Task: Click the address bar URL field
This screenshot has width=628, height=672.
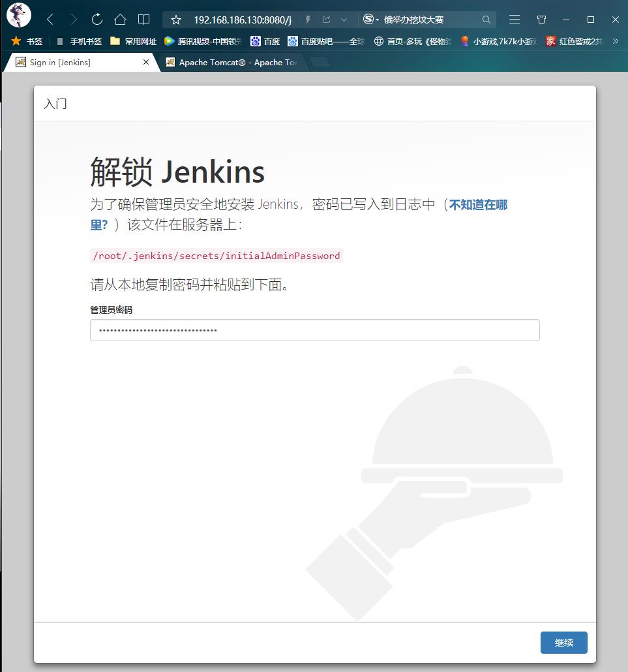Action: [243, 20]
